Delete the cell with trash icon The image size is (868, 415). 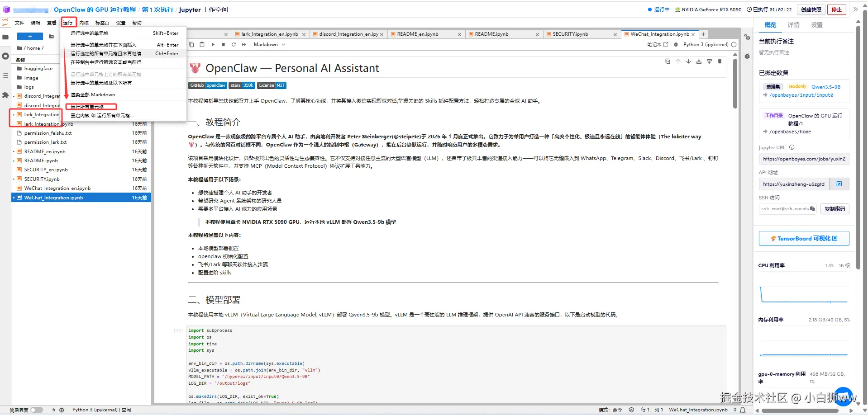(x=720, y=61)
